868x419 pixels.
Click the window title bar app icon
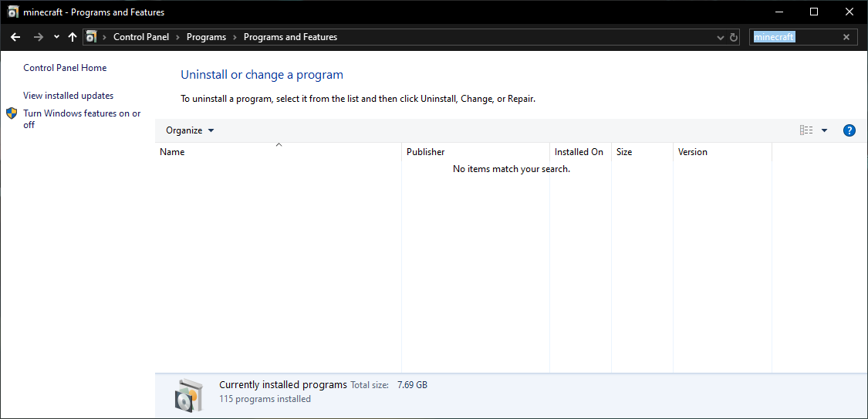(x=13, y=12)
